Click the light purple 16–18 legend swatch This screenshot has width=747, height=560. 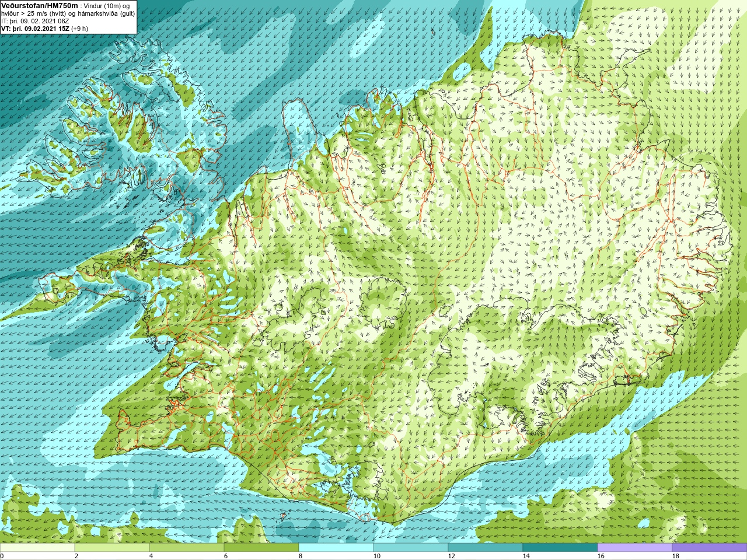click(x=635, y=548)
